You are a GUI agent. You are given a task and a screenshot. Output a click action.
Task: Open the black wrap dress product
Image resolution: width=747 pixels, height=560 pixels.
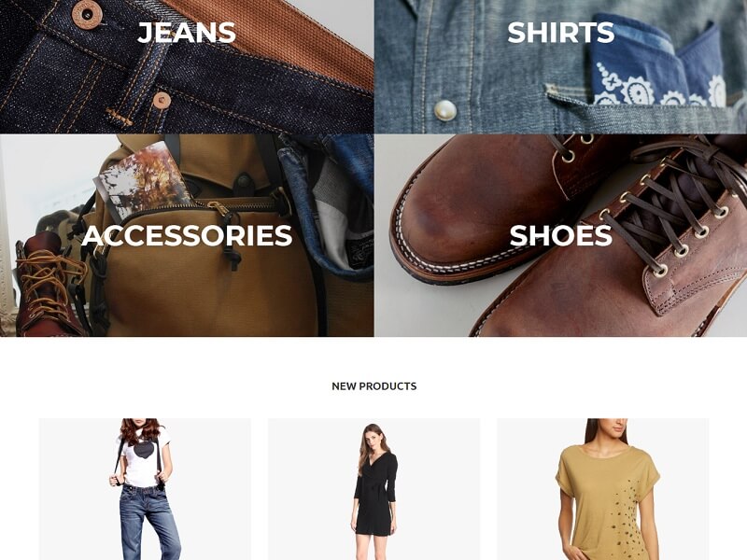(374, 489)
